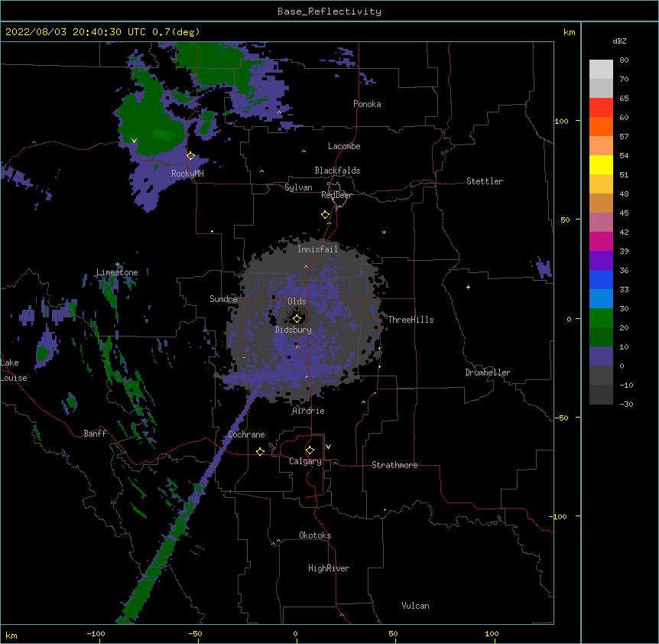Click the Olds town label
Image resolution: width=659 pixels, height=644 pixels.
click(297, 301)
